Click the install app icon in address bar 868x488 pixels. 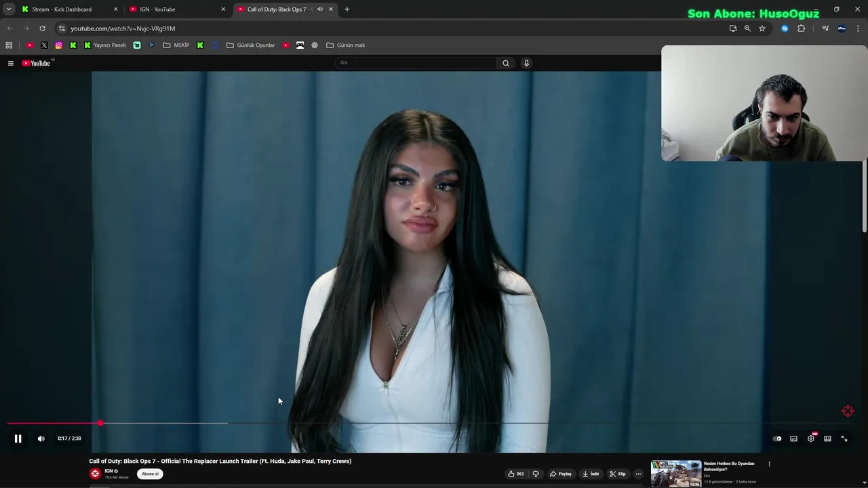[x=733, y=28]
